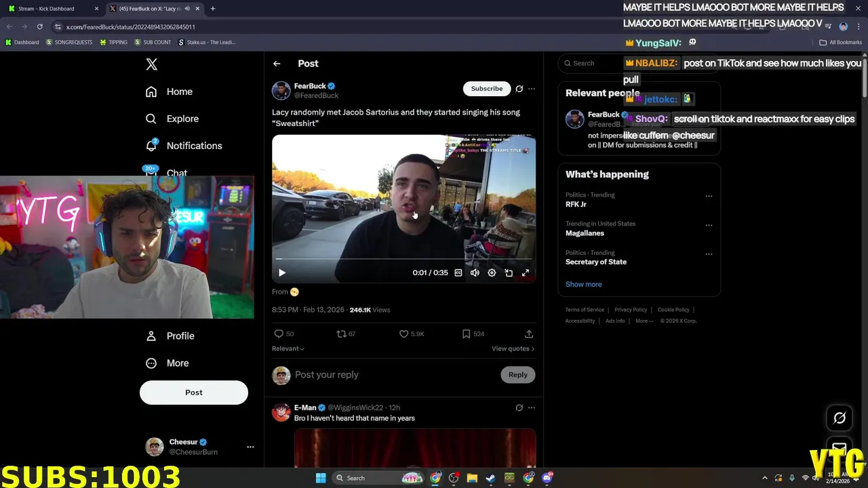Click the white Post button
This screenshot has height=488, width=868.
pos(194,392)
